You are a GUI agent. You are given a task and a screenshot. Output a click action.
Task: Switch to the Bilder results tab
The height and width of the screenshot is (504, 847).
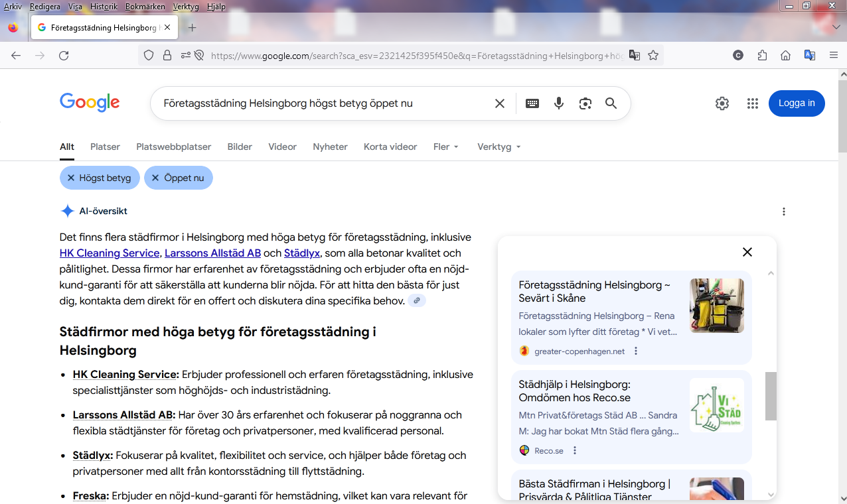tap(240, 147)
